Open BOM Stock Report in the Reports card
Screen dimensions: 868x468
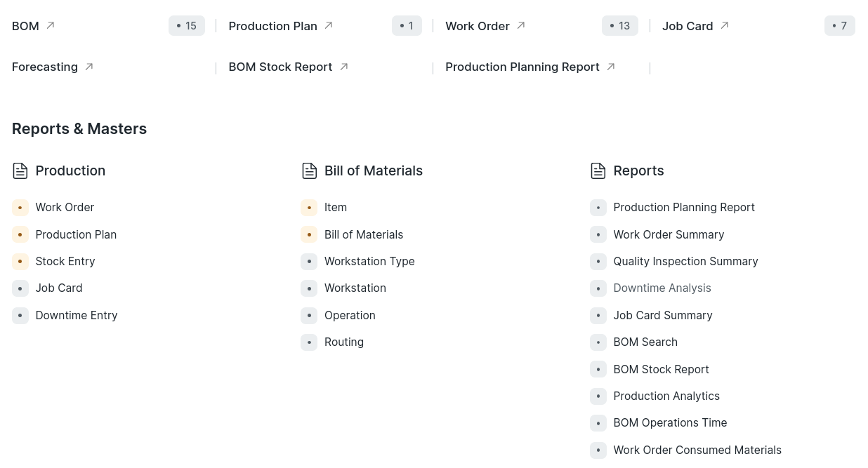pyautogui.click(x=661, y=369)
